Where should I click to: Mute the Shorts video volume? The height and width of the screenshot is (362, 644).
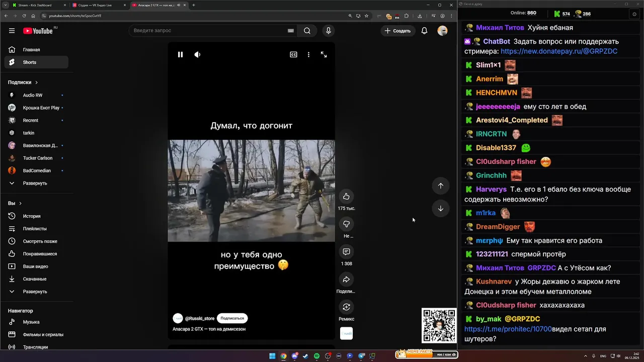[x=197, y=54]
